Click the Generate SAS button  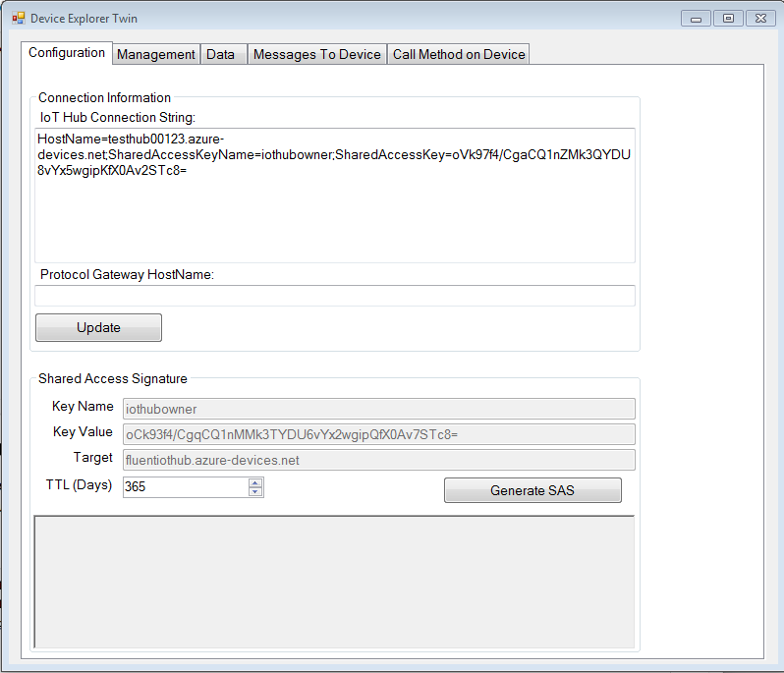(532, 490)
